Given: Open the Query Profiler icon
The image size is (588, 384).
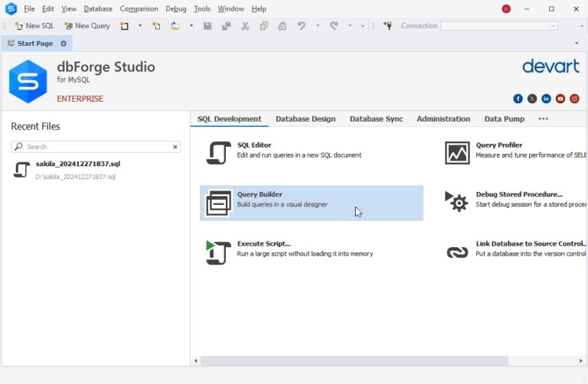Looking at the screenshot, I should click(457, 153).
